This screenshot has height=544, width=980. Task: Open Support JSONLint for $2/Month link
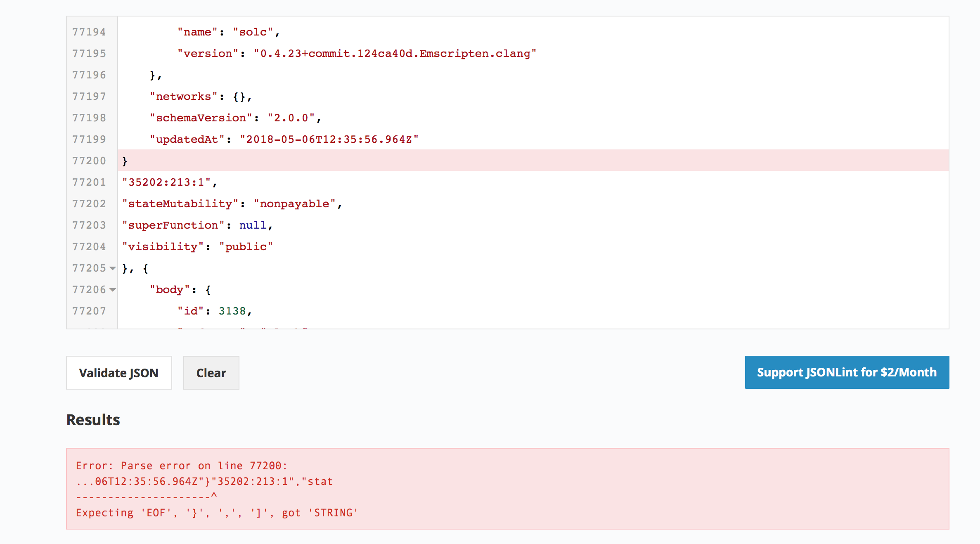pyautogui.click(x=847, y=372)
